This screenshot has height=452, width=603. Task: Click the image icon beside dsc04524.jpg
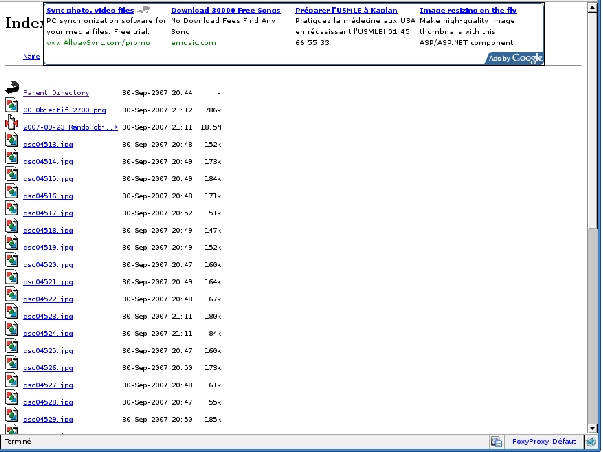[x=12, y=328]
